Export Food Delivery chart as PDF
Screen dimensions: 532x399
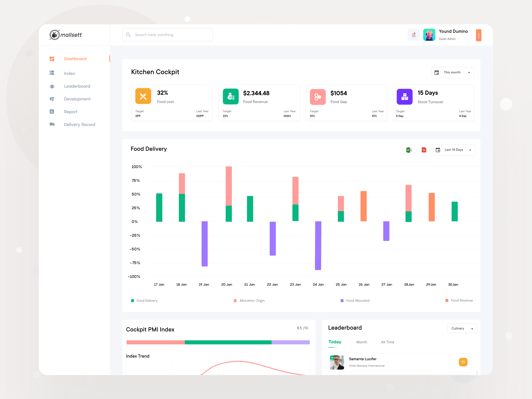[424, 150]
